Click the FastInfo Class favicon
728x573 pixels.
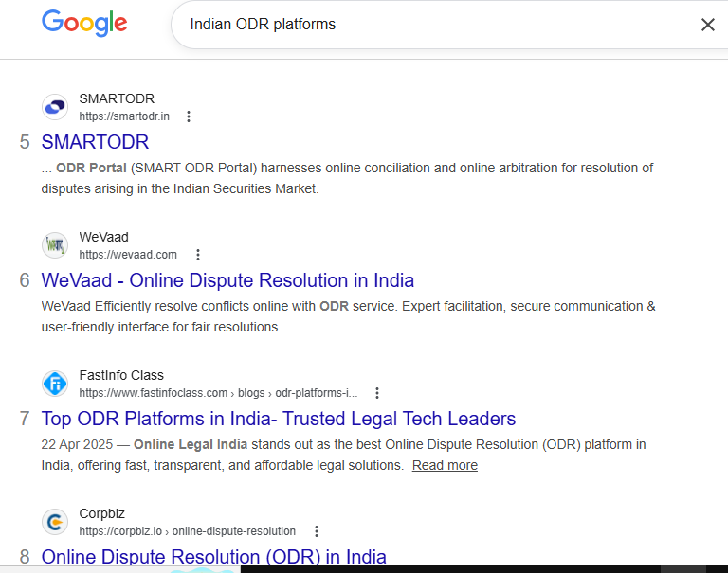(x=55, y=384)
